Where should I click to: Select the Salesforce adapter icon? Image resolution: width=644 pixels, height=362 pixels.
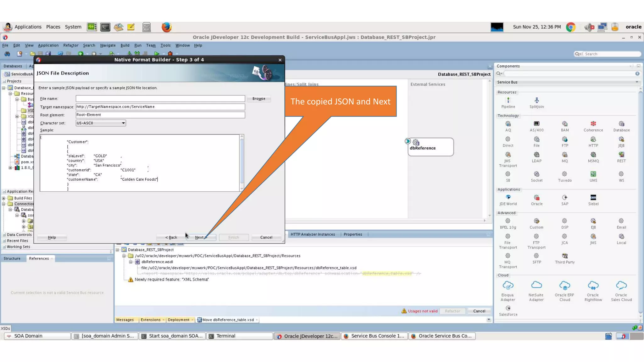pyautogui.click(x=508, y=308)
